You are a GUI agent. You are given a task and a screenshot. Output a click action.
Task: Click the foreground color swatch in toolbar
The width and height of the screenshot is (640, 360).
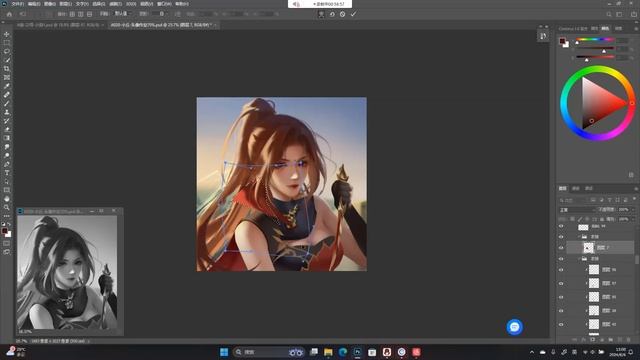(x=4, y=231)
